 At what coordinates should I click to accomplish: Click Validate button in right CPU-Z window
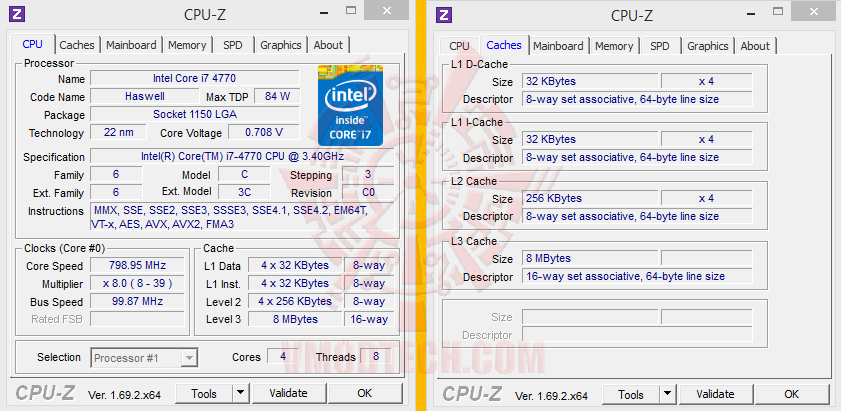pos(715,395)
